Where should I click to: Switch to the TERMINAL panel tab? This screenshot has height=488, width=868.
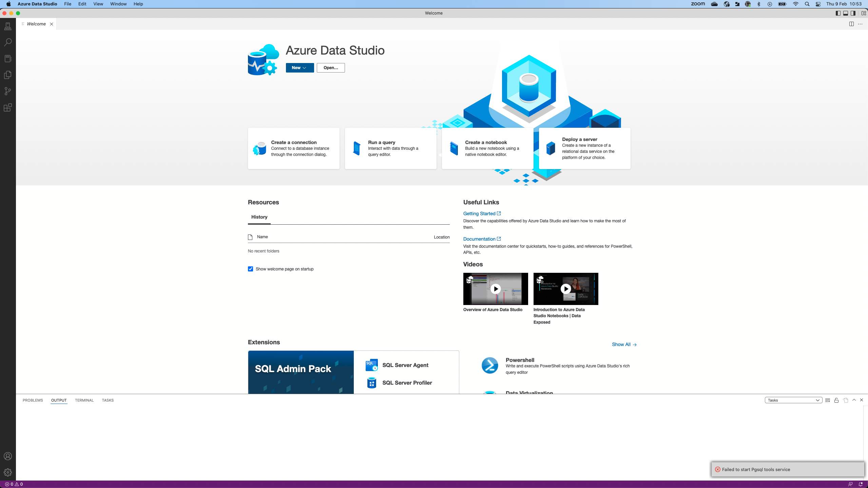[x=84, y=400]
